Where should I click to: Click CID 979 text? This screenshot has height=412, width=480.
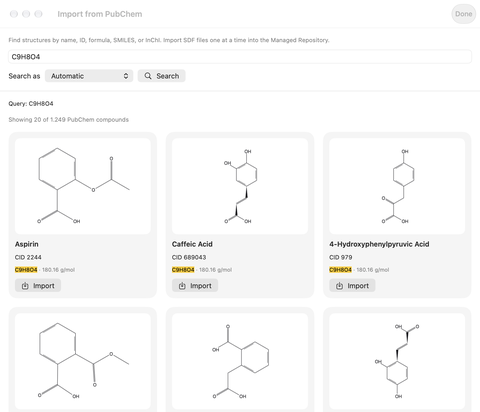coord(341,257)
